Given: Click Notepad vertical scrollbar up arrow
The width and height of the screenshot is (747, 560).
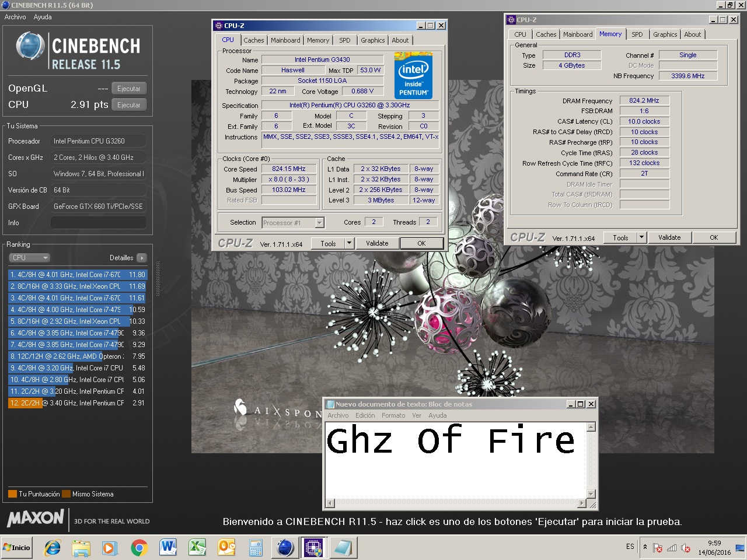Looking at the screenshot, I should click(x=591, y=427).
